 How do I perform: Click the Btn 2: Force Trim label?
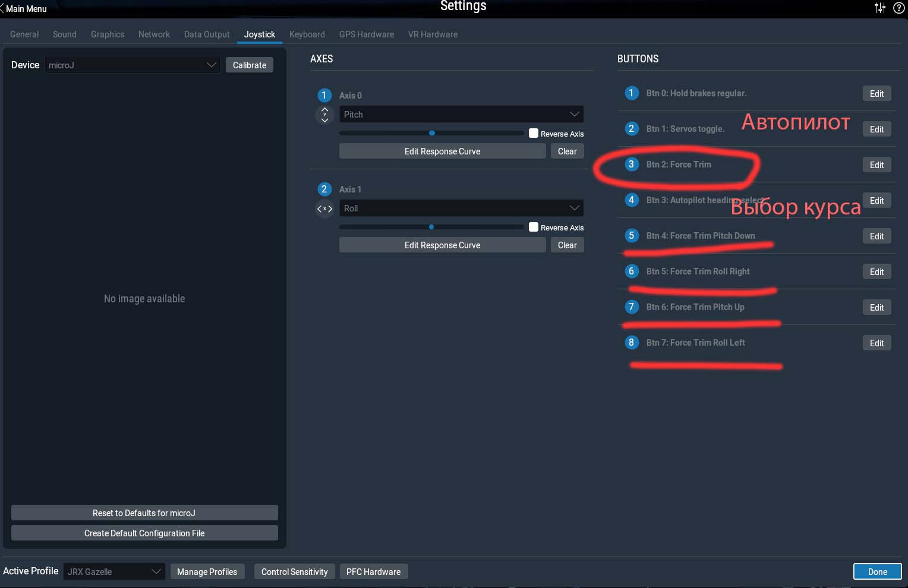[679, 165]
